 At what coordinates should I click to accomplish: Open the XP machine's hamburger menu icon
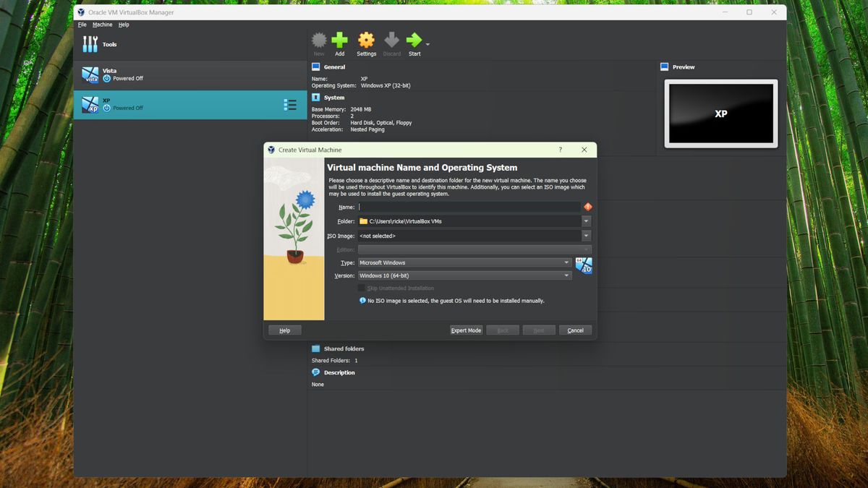point(290,104)
